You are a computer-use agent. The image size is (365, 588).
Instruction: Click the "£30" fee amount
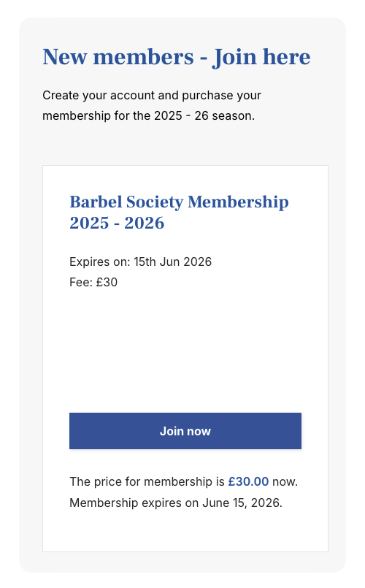pos(107,283)
